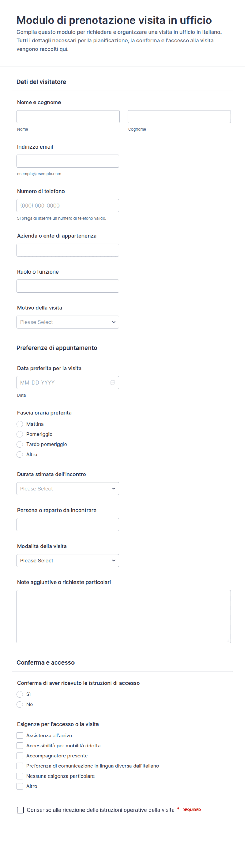Choose the Pomeriggio radio option

point(20,434)
